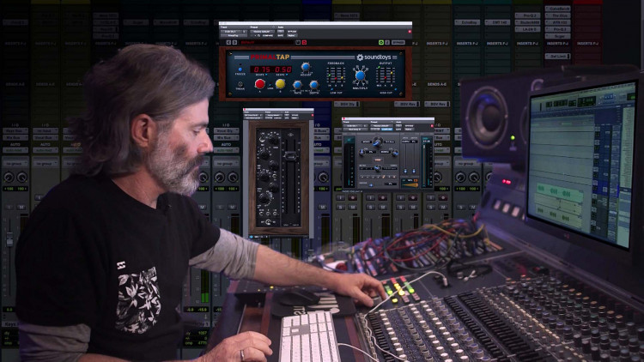The height and width of the screenshot is (362, 644).
Task: Toggle the Link switch between A and B
Action: [x=270, y=85]
